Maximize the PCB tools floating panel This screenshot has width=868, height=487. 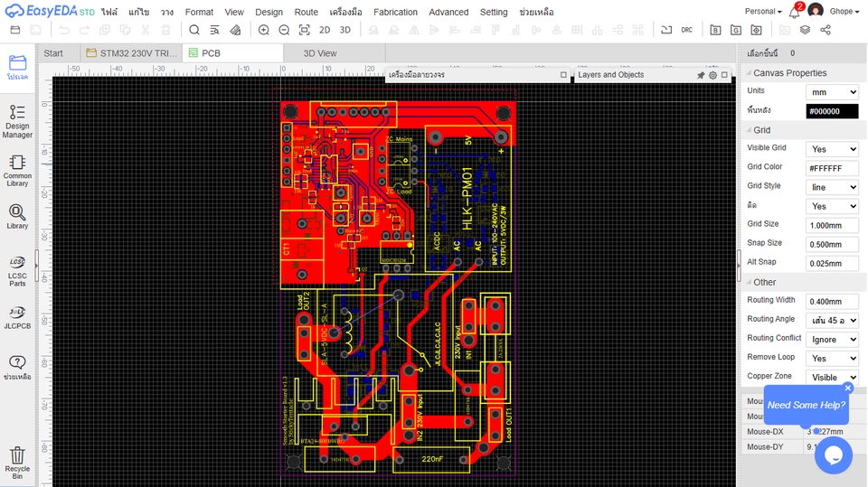pyautogui.click(x=563, y=75)
